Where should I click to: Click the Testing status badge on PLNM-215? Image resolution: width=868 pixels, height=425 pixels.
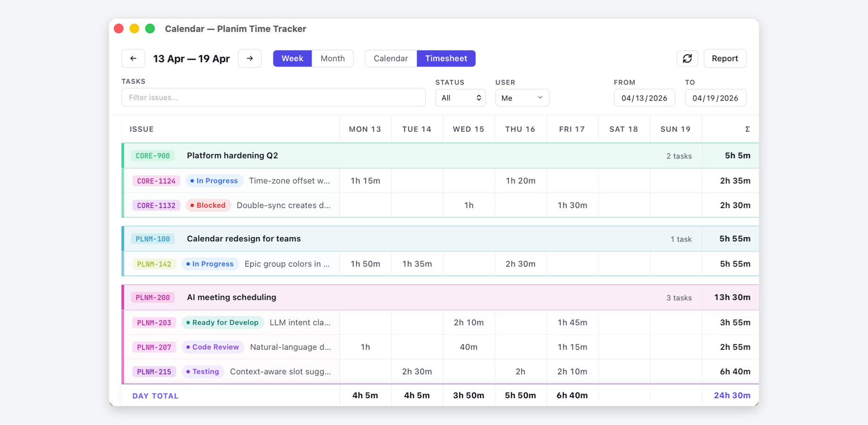coord(203,372)
